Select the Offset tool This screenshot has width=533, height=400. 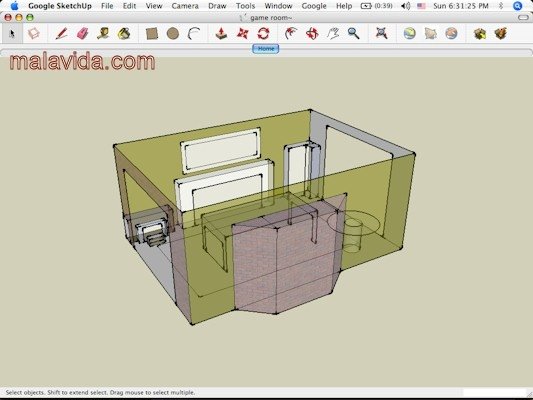coord(291,34)
